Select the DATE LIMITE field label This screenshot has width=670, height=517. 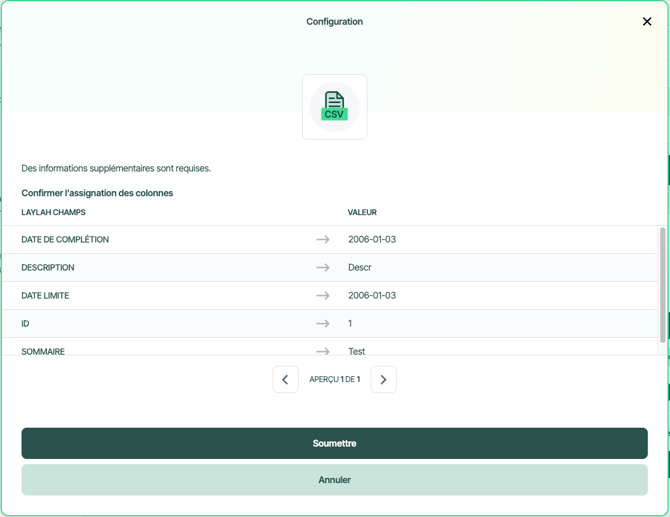point(45,296)
